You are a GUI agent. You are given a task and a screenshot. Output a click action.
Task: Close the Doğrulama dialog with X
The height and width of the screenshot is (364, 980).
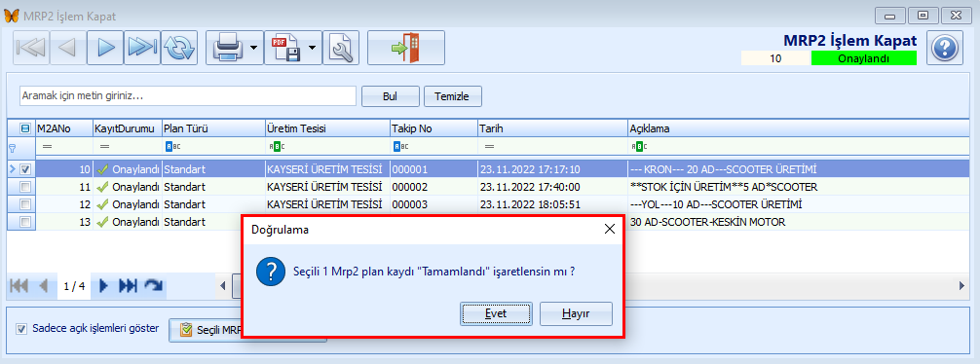click(610, 230)
